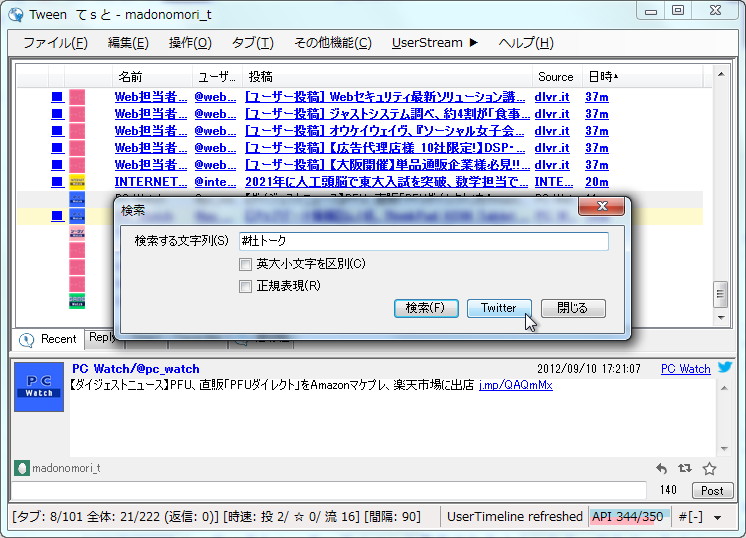Click the favorite star icon
746x538 pixels.
click(709, 469)
